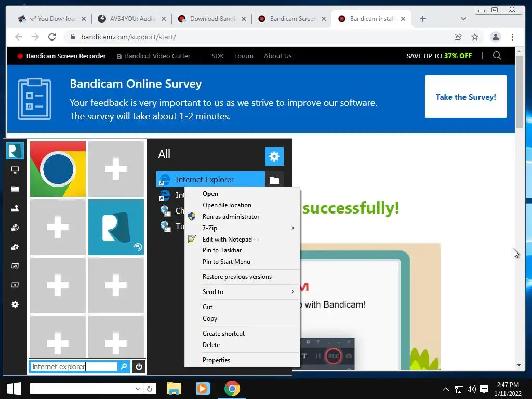Viewport: 532px width, 399px height.
Task: Click the folder icon beside Internet Explorer
Action: tap(274, 180)
